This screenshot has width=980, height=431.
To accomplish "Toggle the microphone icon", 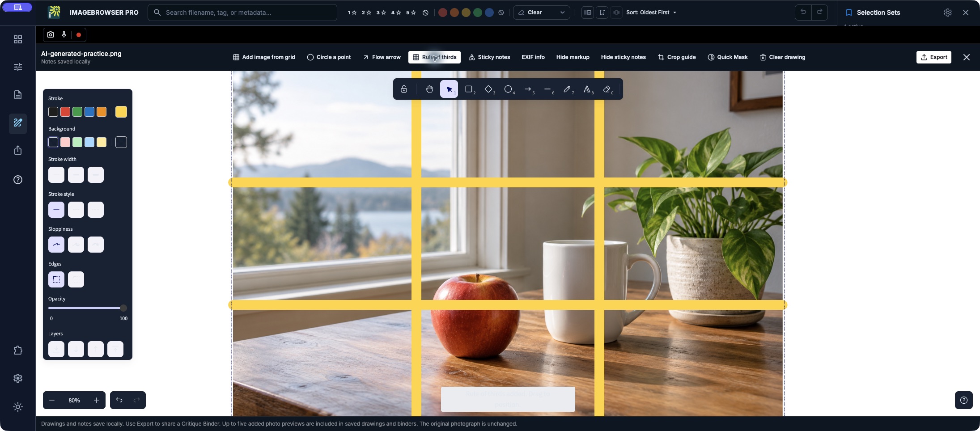I will tap(64, 34).
